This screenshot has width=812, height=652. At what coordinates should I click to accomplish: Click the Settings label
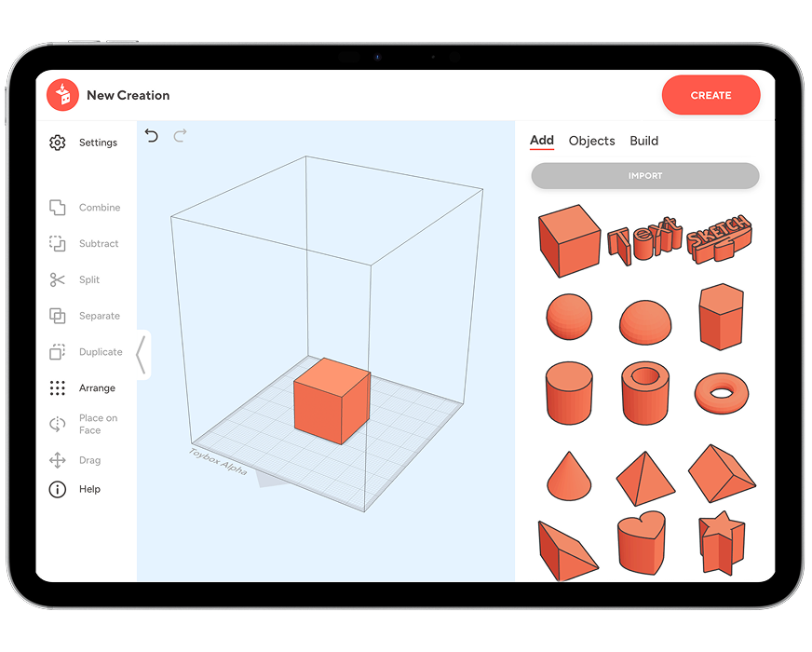(x=98, y=143)
